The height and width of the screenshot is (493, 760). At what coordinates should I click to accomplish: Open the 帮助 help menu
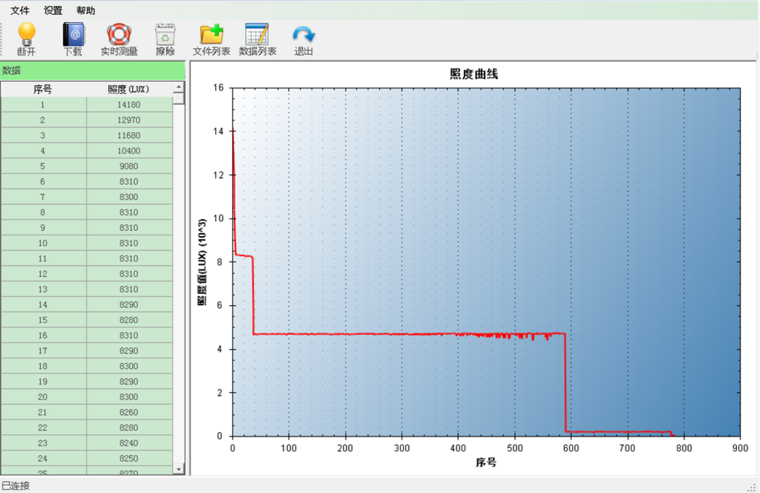pyautogui.click(x=86, y=10)
